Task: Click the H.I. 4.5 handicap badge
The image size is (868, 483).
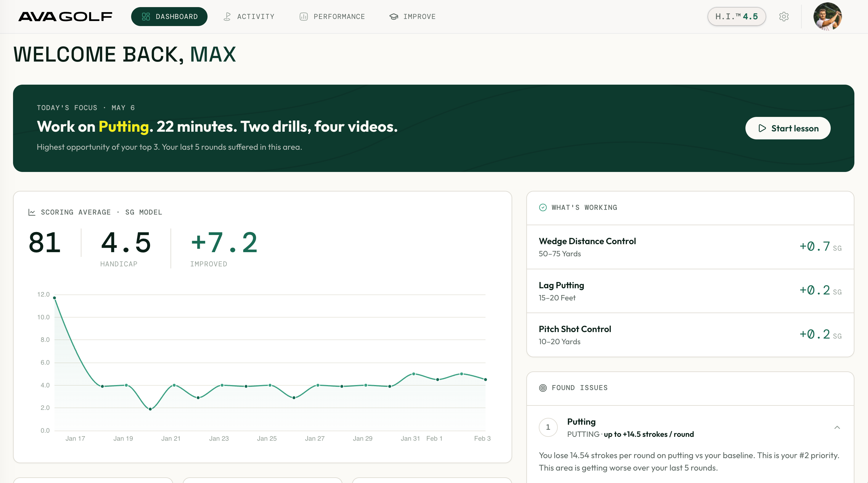Action: [737, 17]
